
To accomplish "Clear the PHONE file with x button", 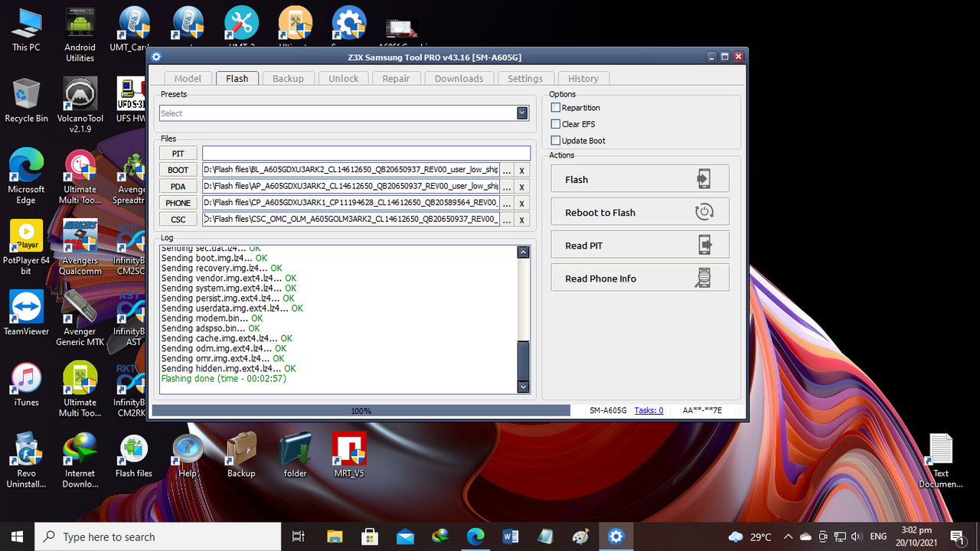I will coord(522,204).
